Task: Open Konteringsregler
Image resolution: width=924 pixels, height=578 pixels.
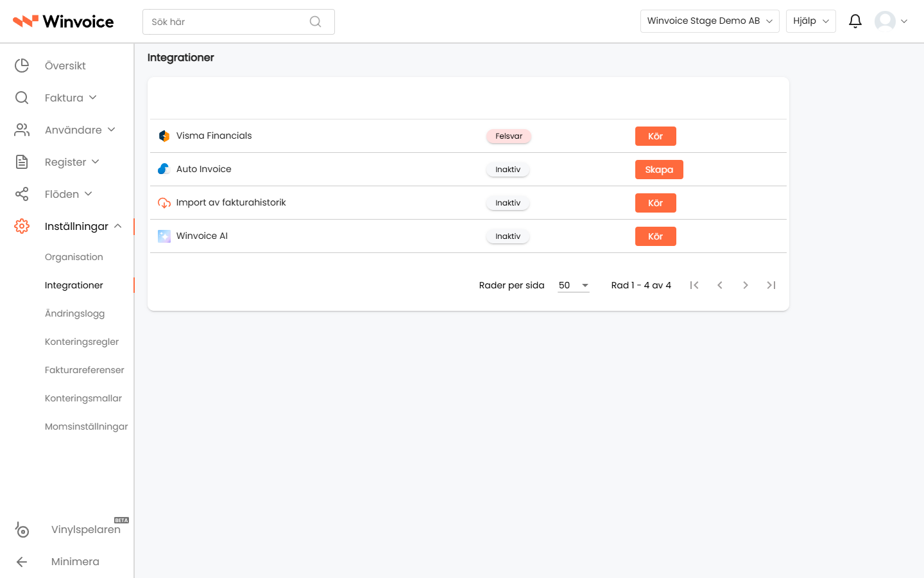Action: click(x=82, y=342)
